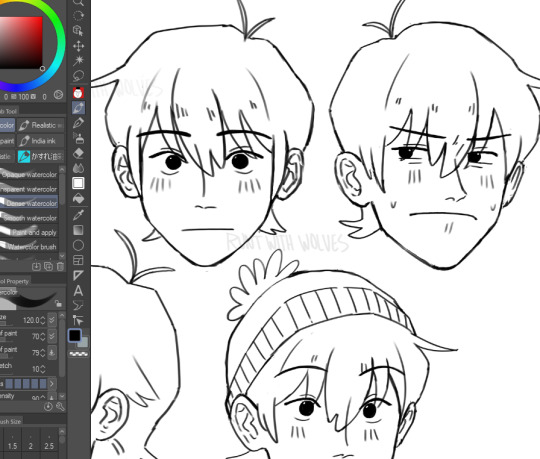The width and height of the screenshot is (540, 459).
Task: Pick the 1.5 brush size preset
Action: click(12, 443)
